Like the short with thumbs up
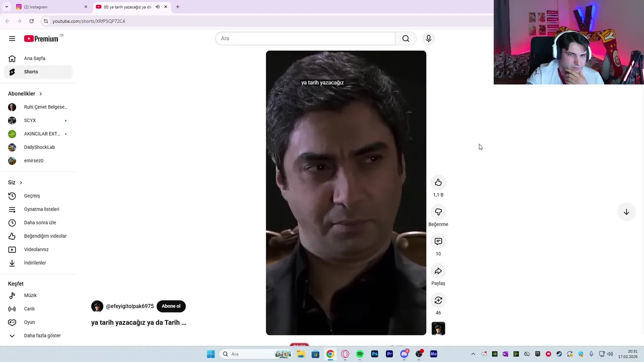The height and width of the screenshot is (362, 644). (x=438, y=183)
